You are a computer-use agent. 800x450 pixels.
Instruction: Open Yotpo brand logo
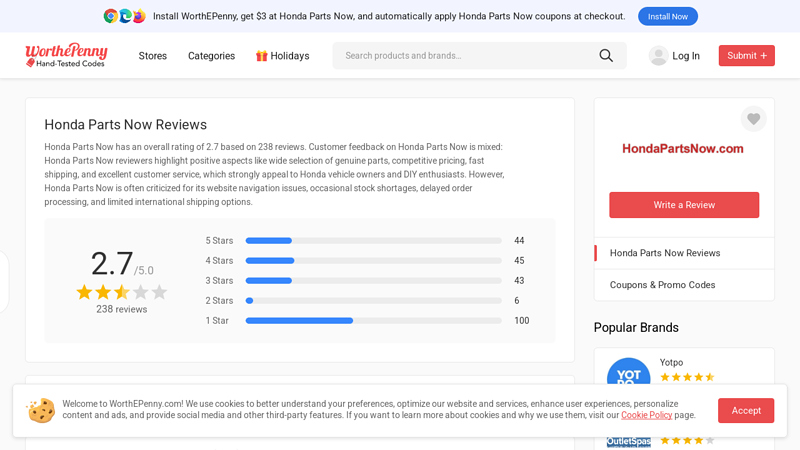coord(628,371)
